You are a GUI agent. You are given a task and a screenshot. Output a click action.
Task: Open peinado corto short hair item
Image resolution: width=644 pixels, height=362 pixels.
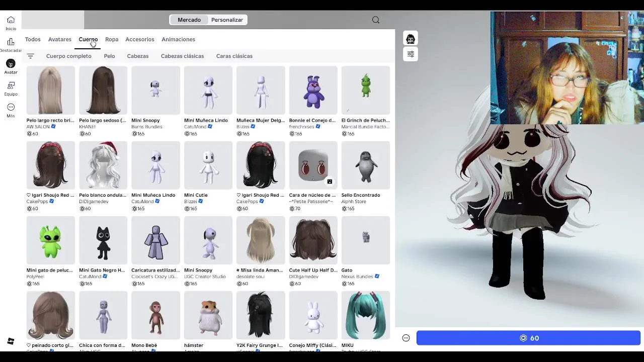pos(50,315)
